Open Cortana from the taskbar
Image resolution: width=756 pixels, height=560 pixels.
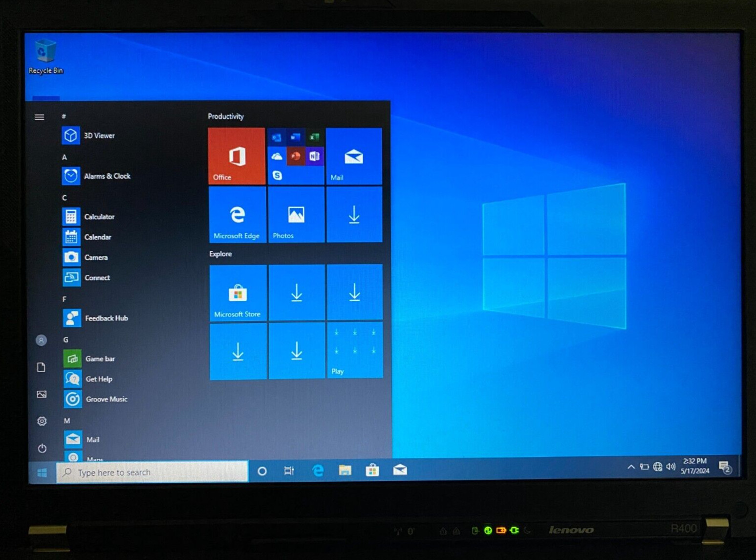[x=262, y=471]
